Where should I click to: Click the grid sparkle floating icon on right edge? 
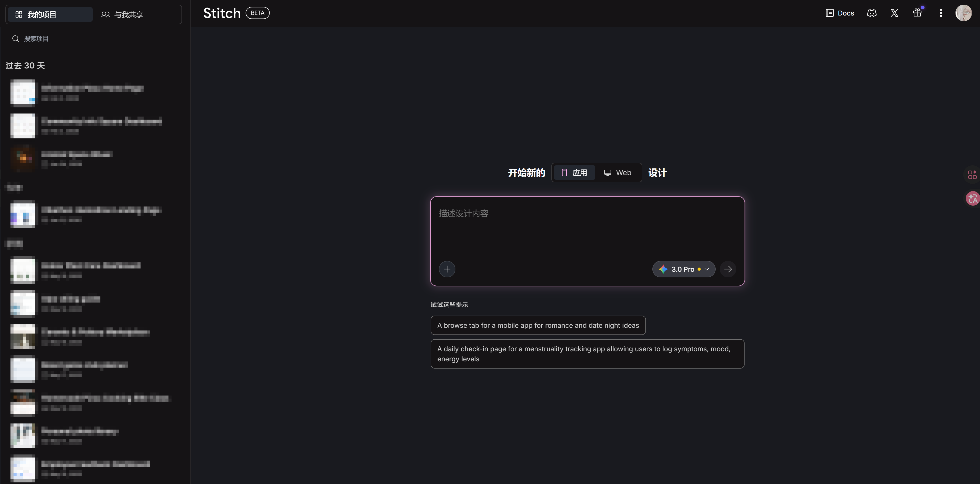[x=973, y=175]
